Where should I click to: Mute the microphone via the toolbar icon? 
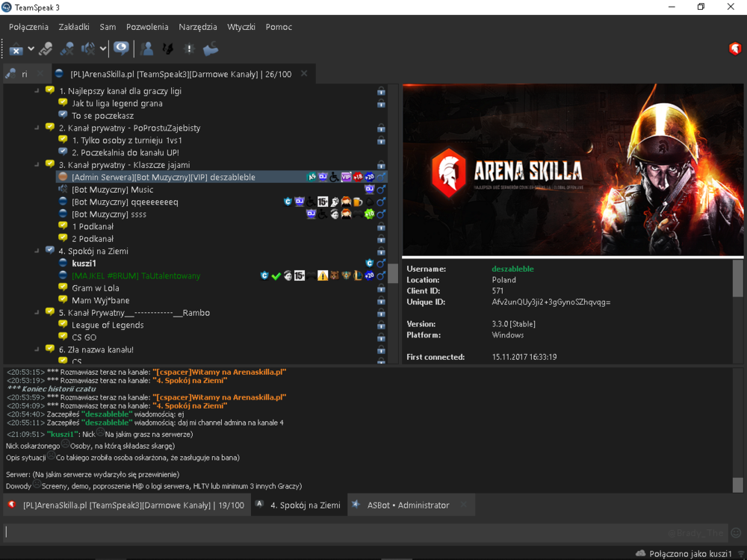click(x=66, y=49)
